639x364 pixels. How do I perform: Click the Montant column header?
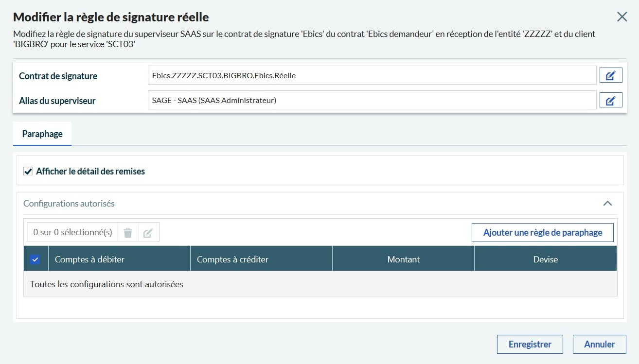[x=403, y=260]
